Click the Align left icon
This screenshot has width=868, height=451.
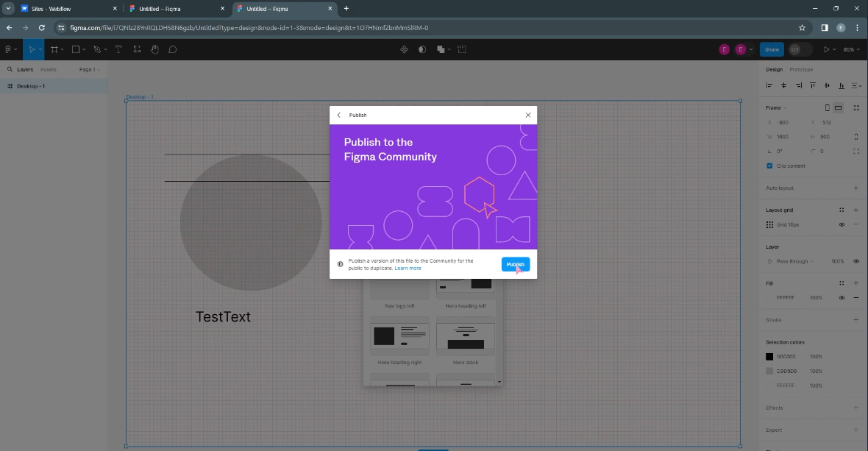tap(769, 85)
